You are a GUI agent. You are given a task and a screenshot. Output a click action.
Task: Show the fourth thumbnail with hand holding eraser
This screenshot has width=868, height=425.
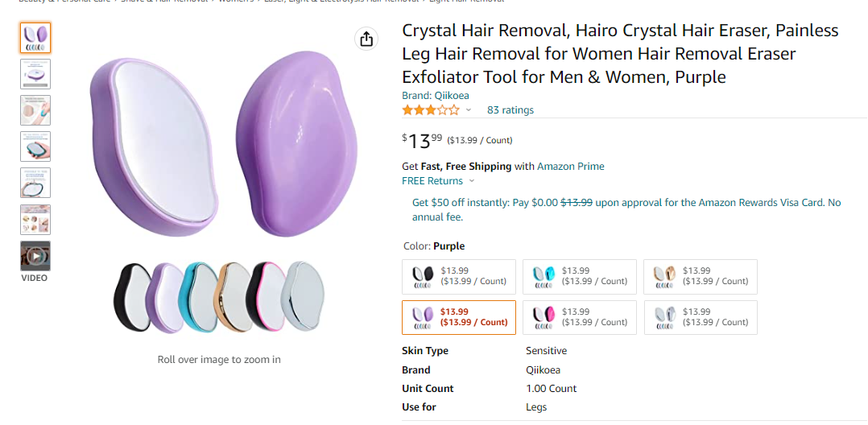[35, 146]
